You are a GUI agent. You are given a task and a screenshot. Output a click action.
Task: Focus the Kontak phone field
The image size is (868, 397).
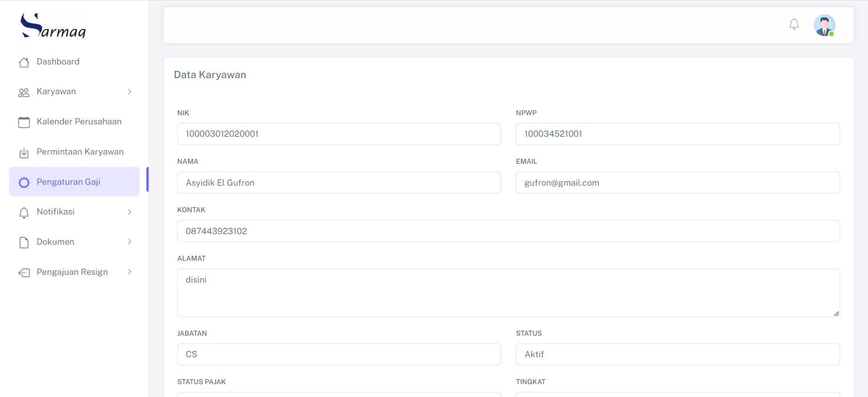509,231
